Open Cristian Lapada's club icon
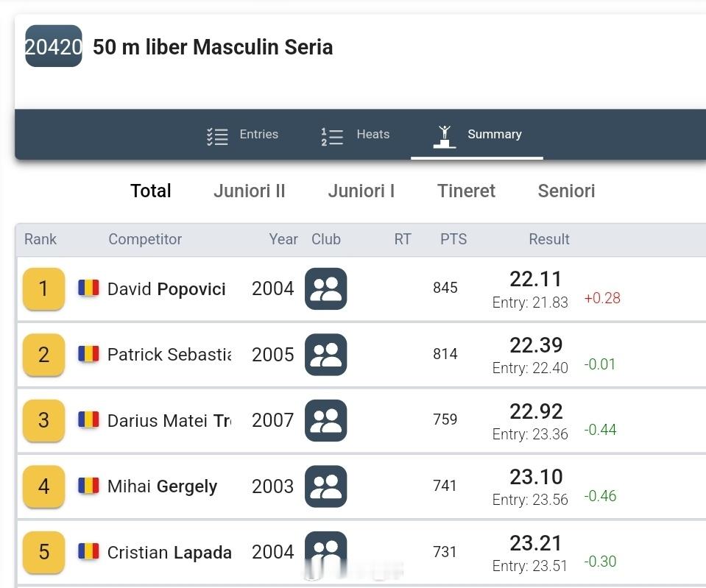This screenshot has height=588, width=706. coord(325,552)
